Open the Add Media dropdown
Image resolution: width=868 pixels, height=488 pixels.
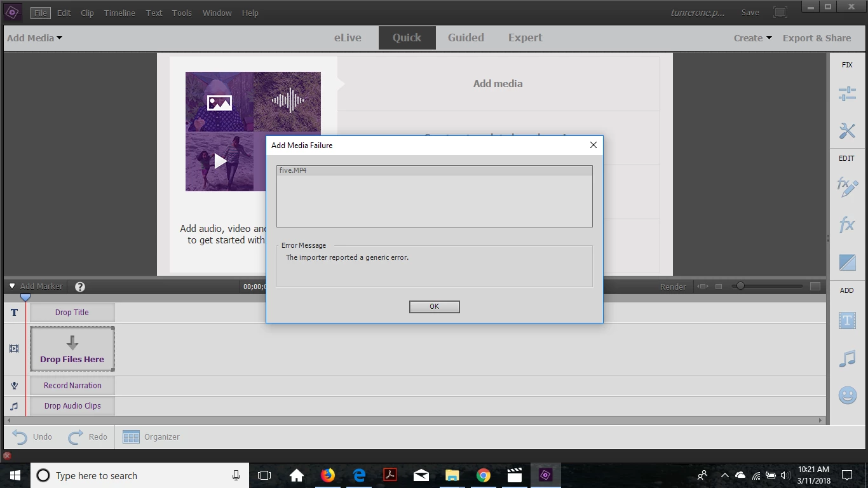[x=34, y=38]
